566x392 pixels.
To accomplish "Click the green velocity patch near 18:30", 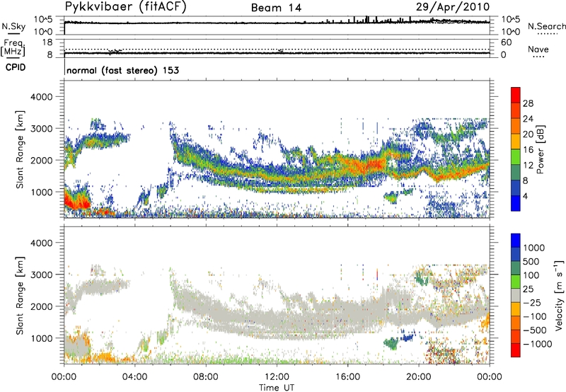I will click(x=391, y=344).
